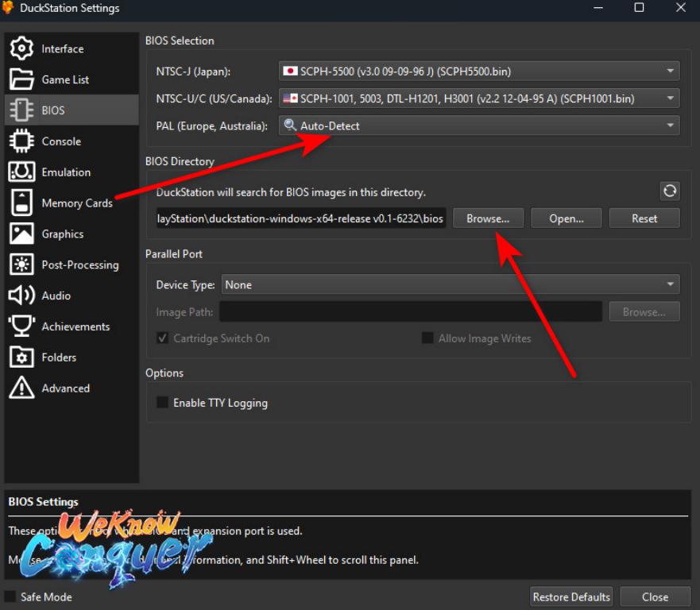Click the Close button at the bottom
Screen dimensions: 700x610
(x=655, y=596)
